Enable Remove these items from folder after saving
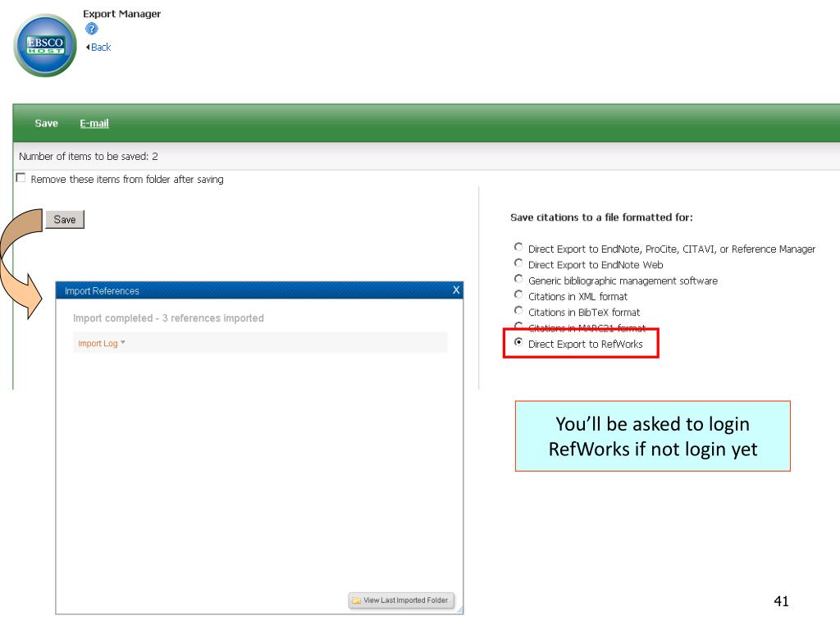Viewport: 840px width, 630px height. click(x=21, y=178)
